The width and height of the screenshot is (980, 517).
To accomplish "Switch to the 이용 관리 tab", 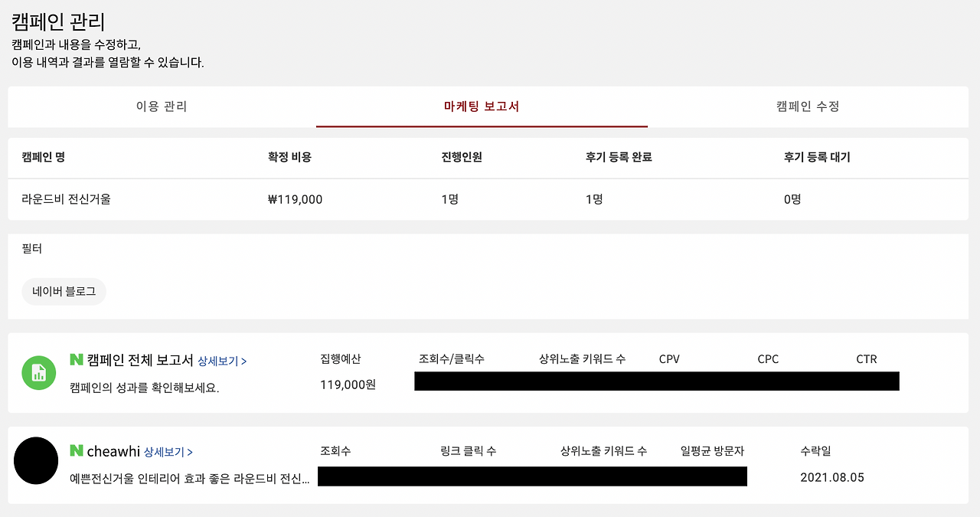I will pyautogui.click(x=162, y=107).
